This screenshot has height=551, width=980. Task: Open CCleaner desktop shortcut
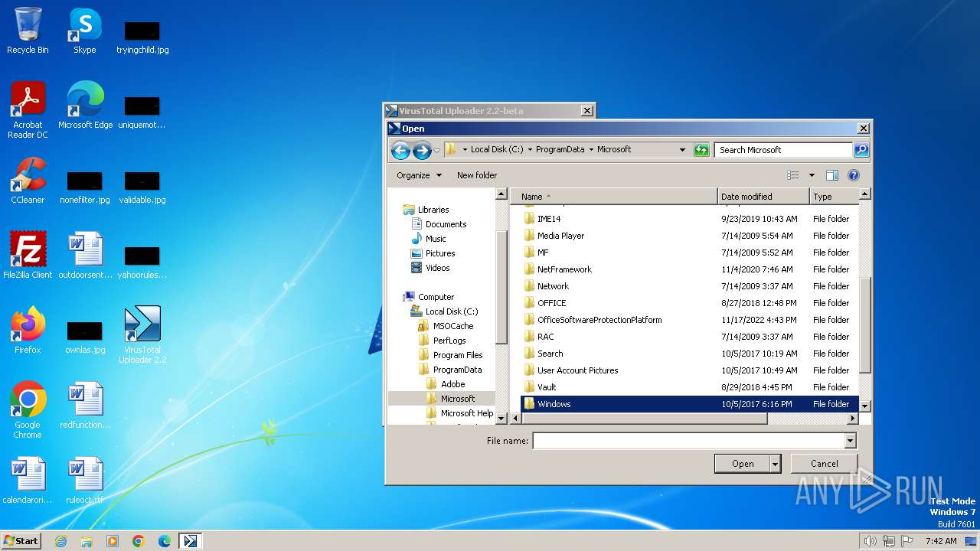[28, 181]
